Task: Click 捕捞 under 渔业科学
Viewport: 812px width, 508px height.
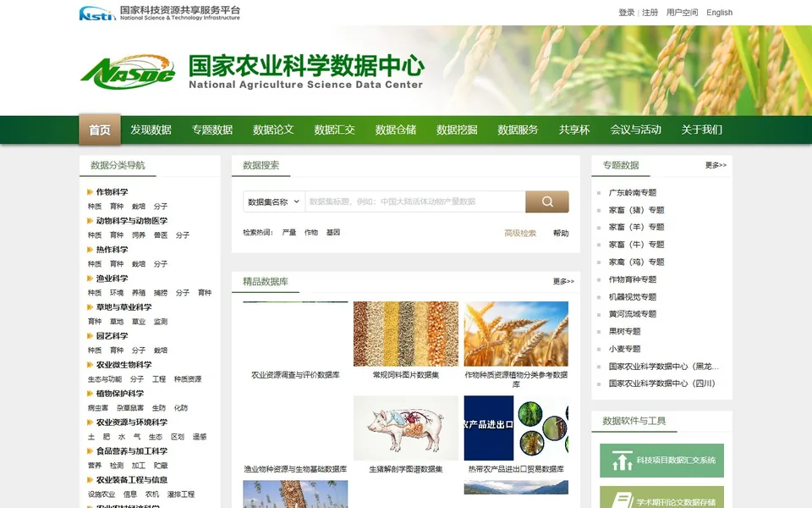Action: [x=161, y=293]
